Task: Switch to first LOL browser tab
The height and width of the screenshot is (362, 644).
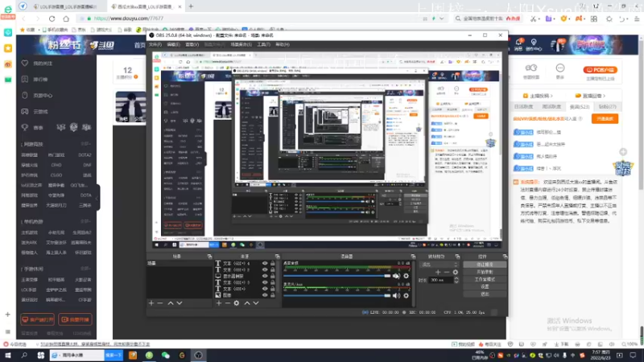Action: click(x=65, y=6)
